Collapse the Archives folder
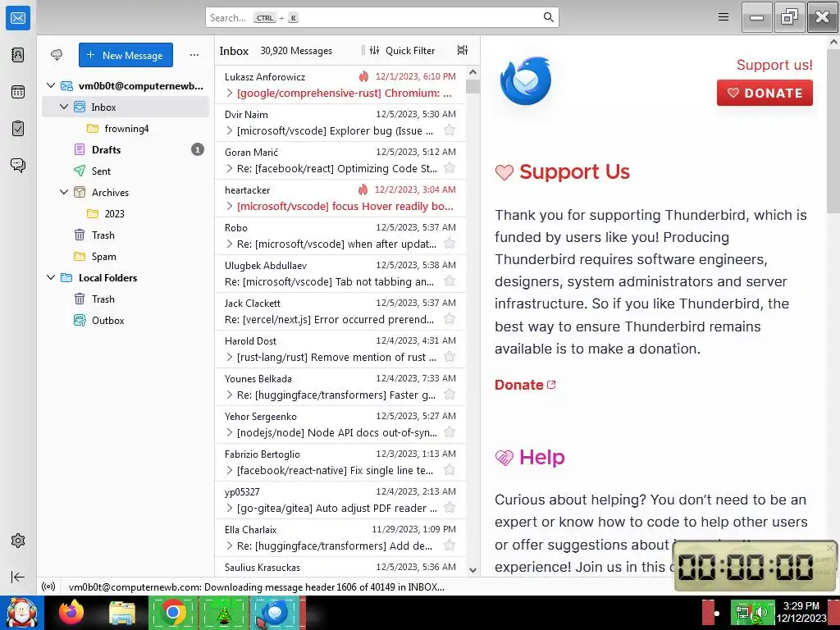Screen dimensions: 840x630 pyautogui.click(x=64, y=192)
